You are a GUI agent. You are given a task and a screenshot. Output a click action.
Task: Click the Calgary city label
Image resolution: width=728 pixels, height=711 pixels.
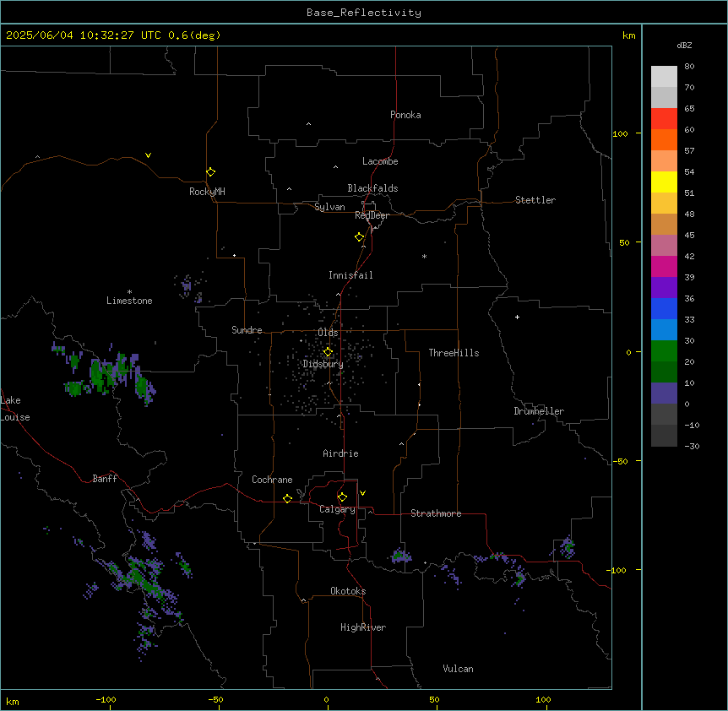pos(337,509)
